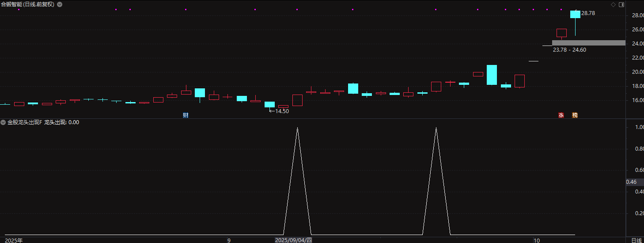
Task: Select the latest cyan candle near 28.78
Action: point(575,15)
